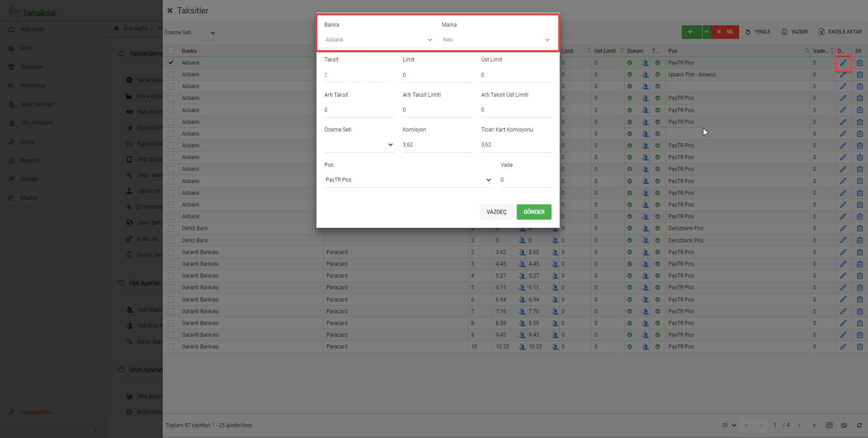The height and width of the screenshot is (438, 868).
Task: Click the Vade input field
Action: [525, 180]
